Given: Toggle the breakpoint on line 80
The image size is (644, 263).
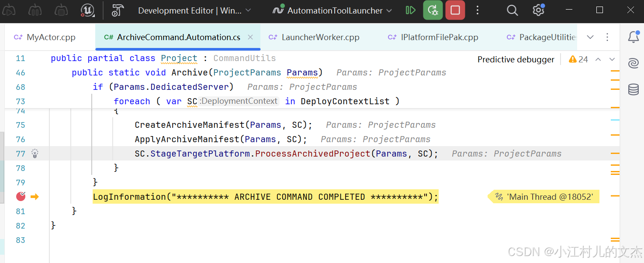Looking at the screenshot, I should click(x=21, y=197).
